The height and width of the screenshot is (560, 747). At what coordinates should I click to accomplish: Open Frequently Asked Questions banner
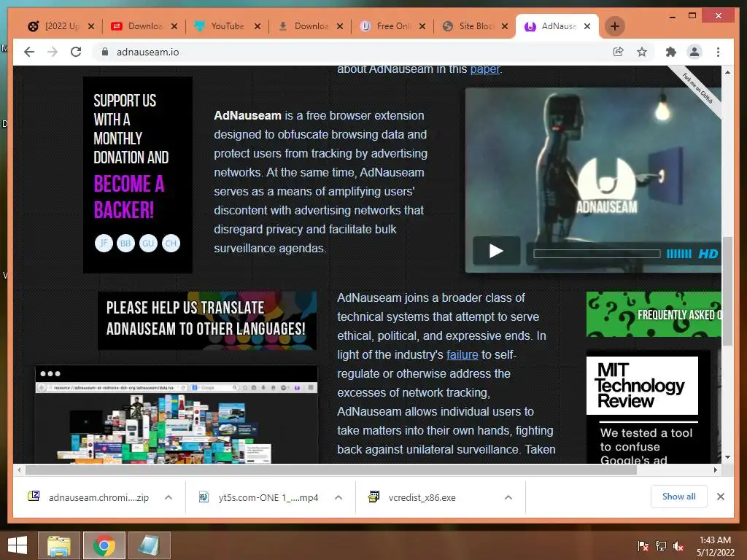[654, 314]
